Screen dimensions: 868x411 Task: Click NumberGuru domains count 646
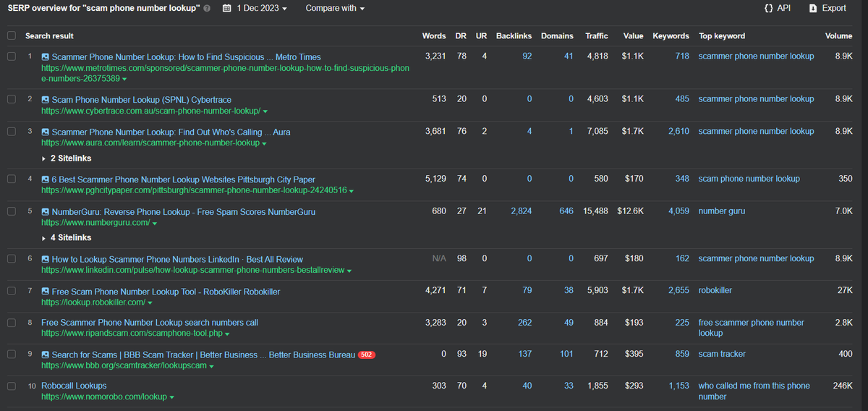pos(566,211)
